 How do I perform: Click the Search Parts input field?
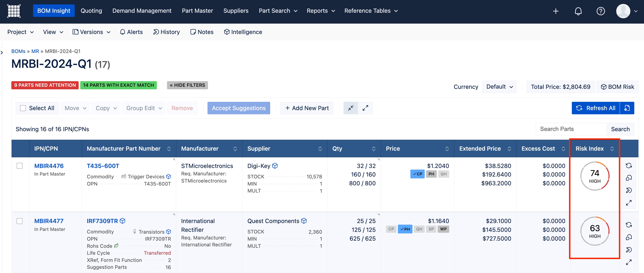coord(571,129)
